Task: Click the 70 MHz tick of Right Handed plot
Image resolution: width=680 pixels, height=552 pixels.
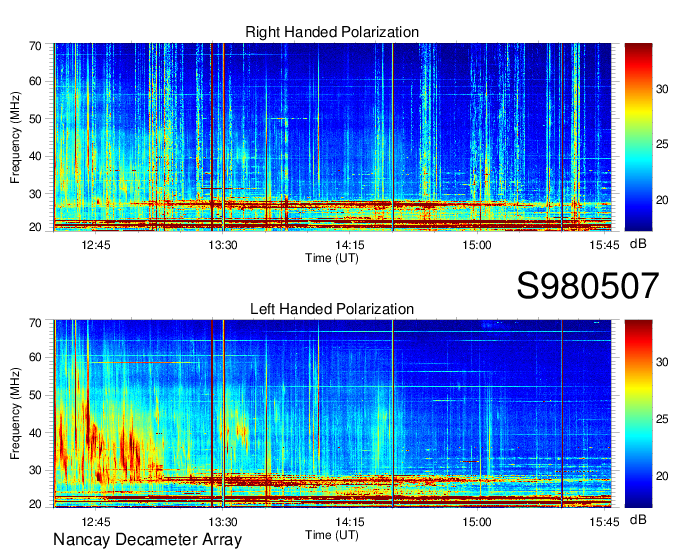Action: [35, 46]
